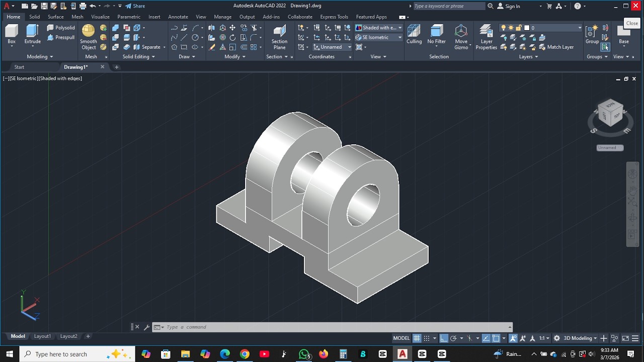This screenshot has height=362, width=644.
Task: Expand the Modeling panel
Action: 40,56
